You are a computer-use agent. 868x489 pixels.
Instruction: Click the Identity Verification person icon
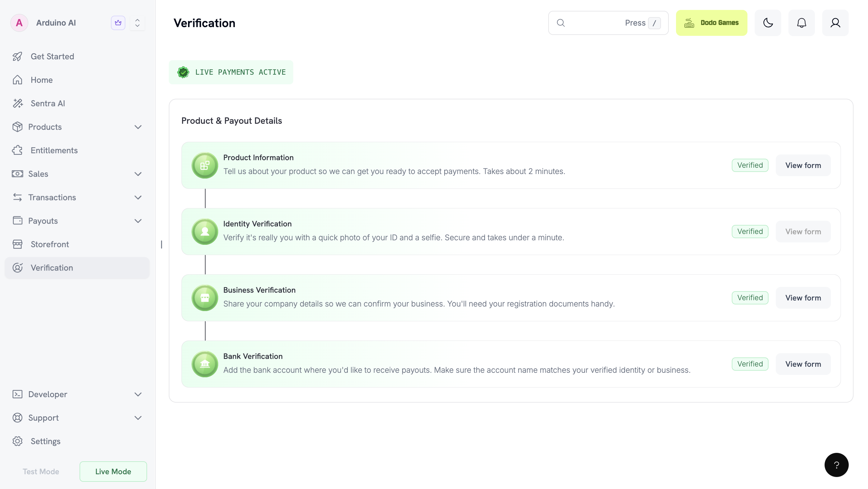(x=205, y=232)
